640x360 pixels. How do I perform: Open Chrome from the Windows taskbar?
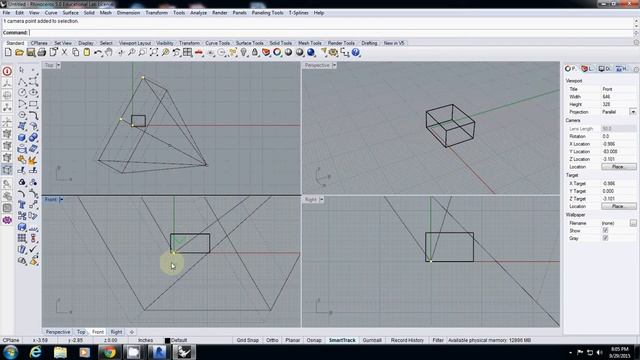point(109,352)
